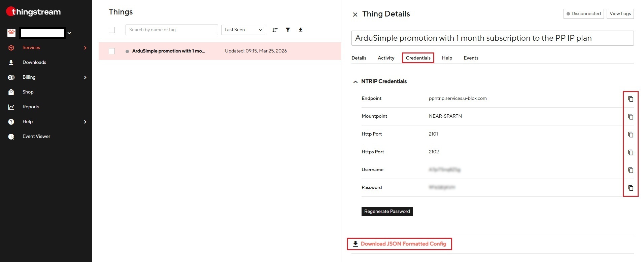The height and width of the screenshot is (262, 644).
Task: Click the Regenerate Password button
Action: 387,211
